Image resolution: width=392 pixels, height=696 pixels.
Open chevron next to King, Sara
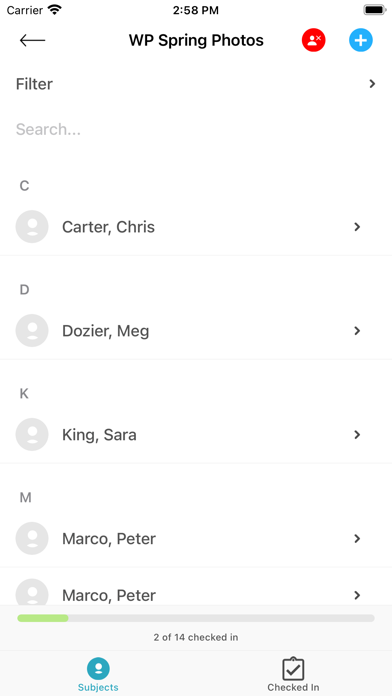coord(357,435)
